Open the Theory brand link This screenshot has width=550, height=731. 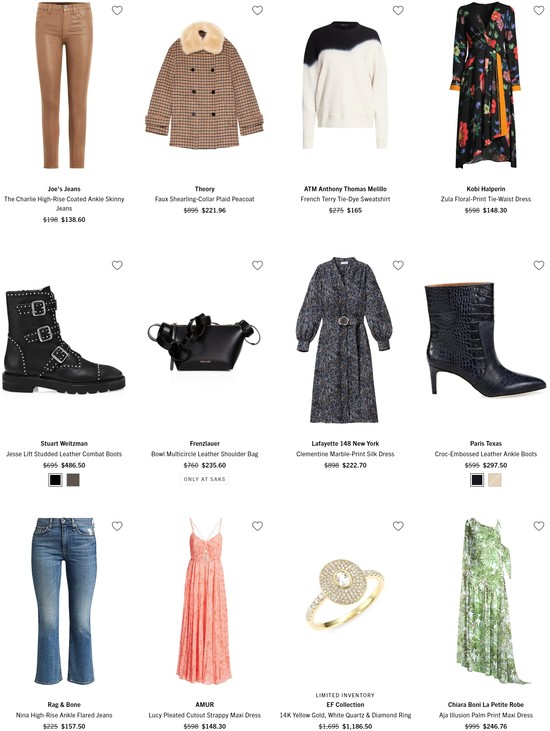205,189
